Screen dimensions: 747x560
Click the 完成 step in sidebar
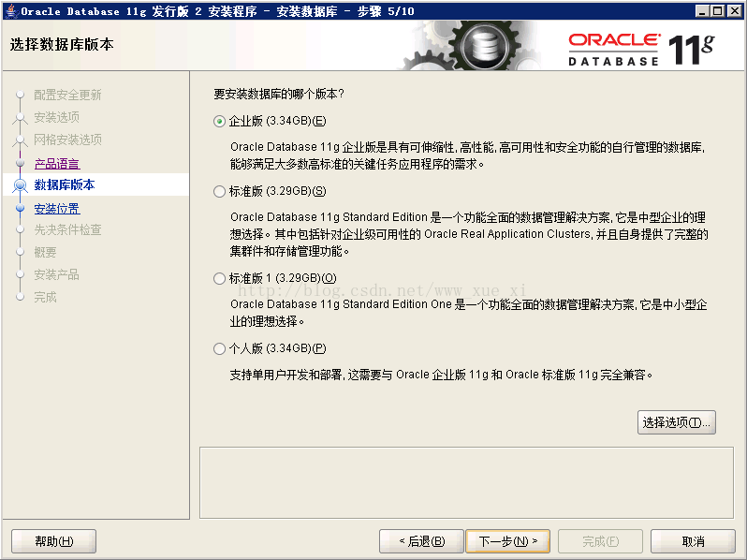(x=45, y=298)
